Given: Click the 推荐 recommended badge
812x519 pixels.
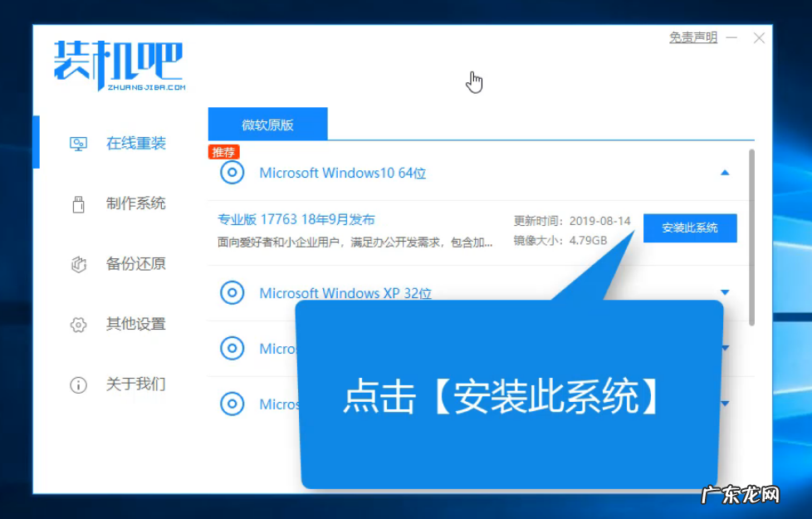Looking at the screenshot, I should coord(224,152).
